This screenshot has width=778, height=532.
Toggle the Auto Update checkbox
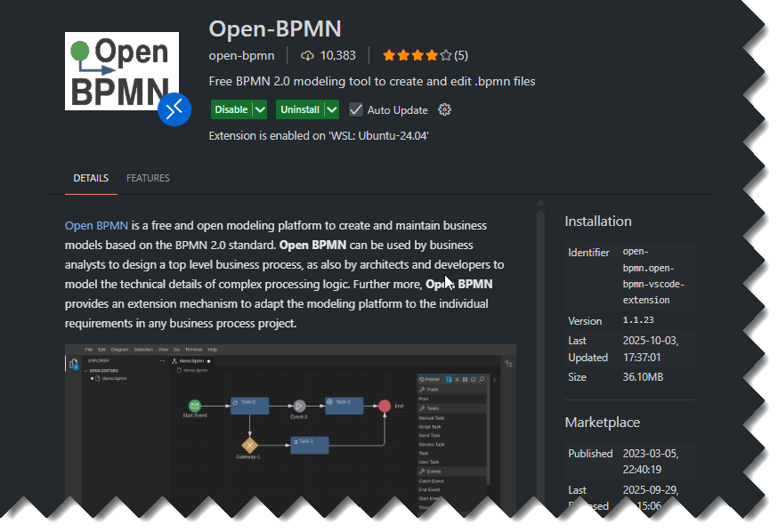[356, 109]
